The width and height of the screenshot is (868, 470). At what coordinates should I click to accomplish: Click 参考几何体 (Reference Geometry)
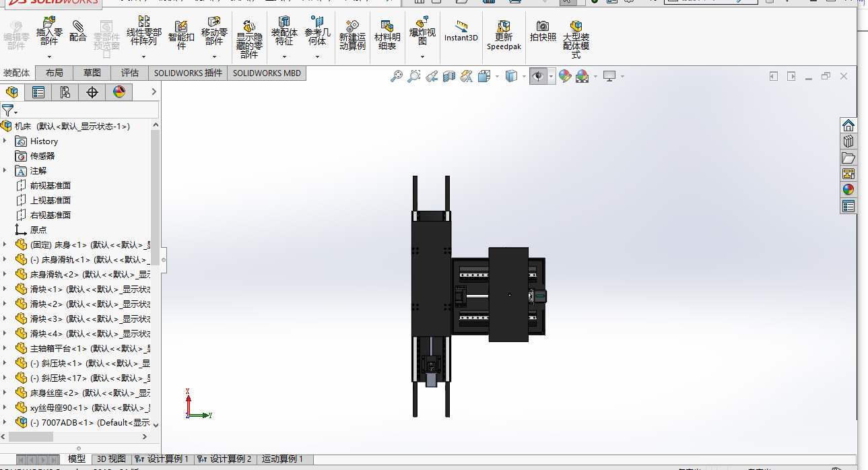pos(317,31)
